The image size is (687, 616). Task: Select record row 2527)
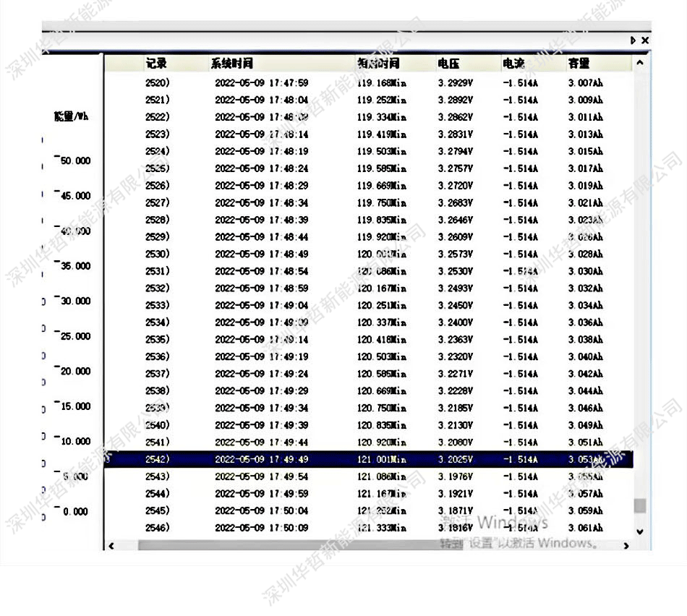[x=369, y=202]
